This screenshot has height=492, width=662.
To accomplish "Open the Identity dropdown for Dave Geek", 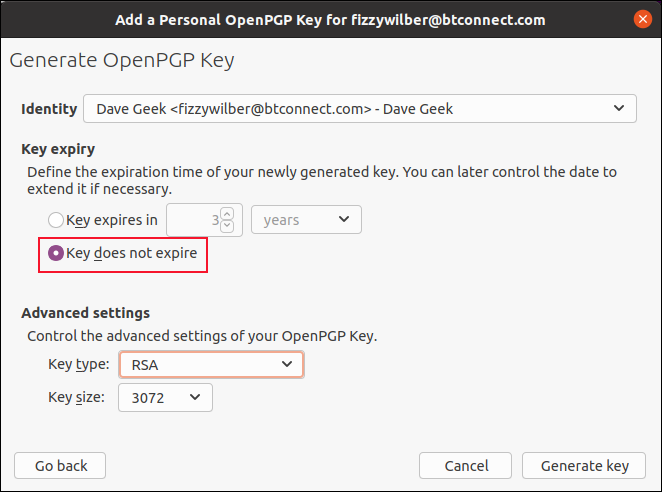I will click(x=360, y=109).
